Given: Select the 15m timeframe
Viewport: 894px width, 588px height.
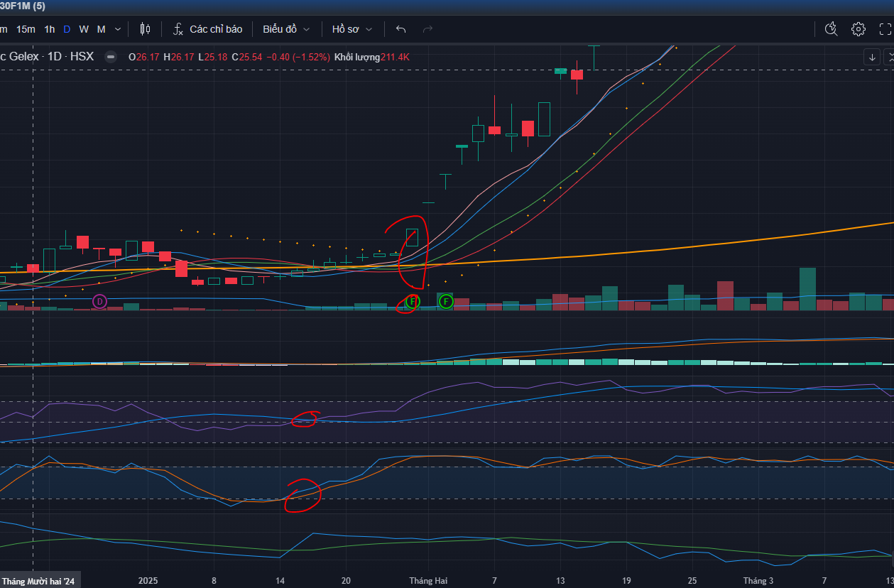Looking at the screenshot, I should (26, 29).
